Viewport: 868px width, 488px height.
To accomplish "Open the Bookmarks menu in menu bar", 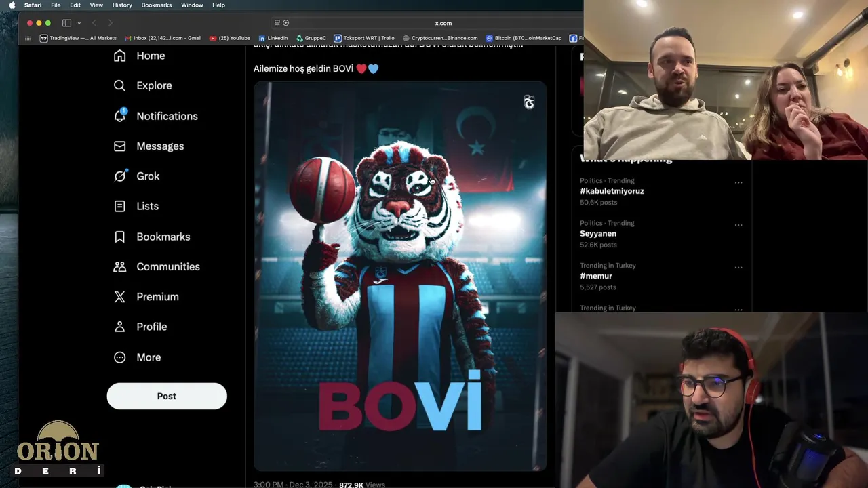I will click(x=157, y=5).
